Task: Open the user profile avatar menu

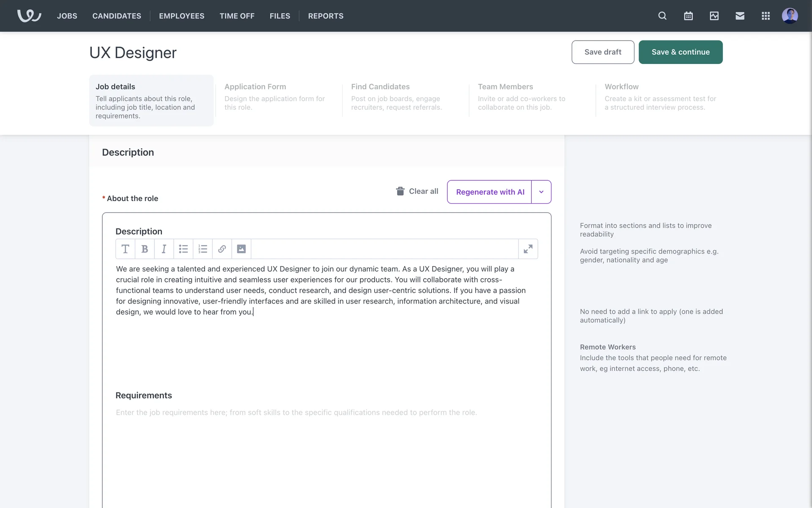Action: (x=790, y=16)
